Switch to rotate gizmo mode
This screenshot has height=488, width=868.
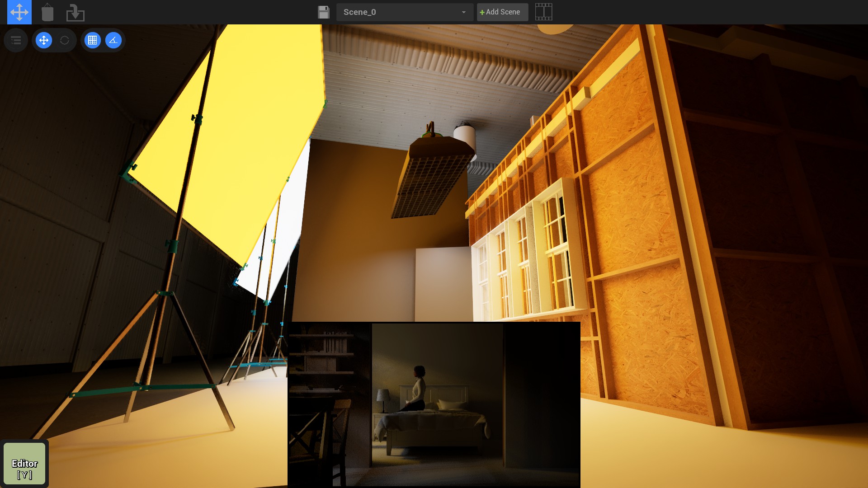click(x=65, y=40)
